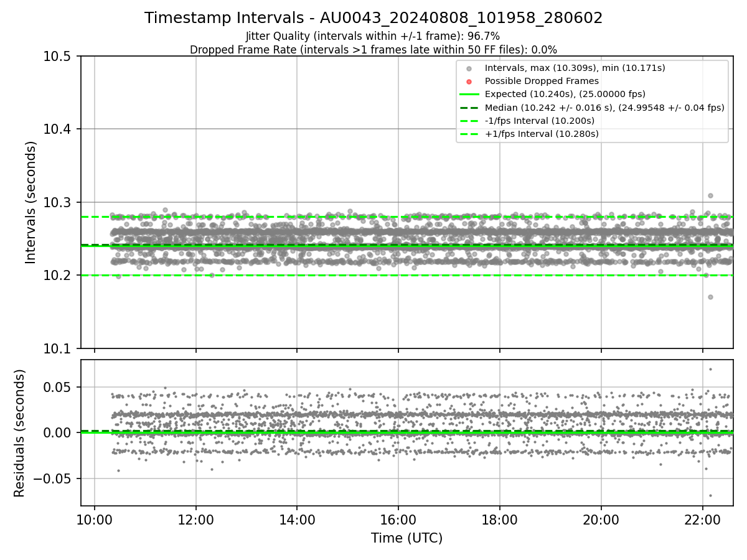Click the plot title 'Timestamp Intervals - AU0043_20240808_101958_280602'

point(374,18)
